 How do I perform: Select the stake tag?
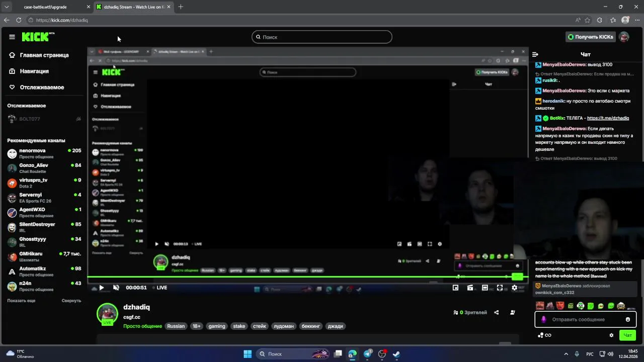point(239,326)
